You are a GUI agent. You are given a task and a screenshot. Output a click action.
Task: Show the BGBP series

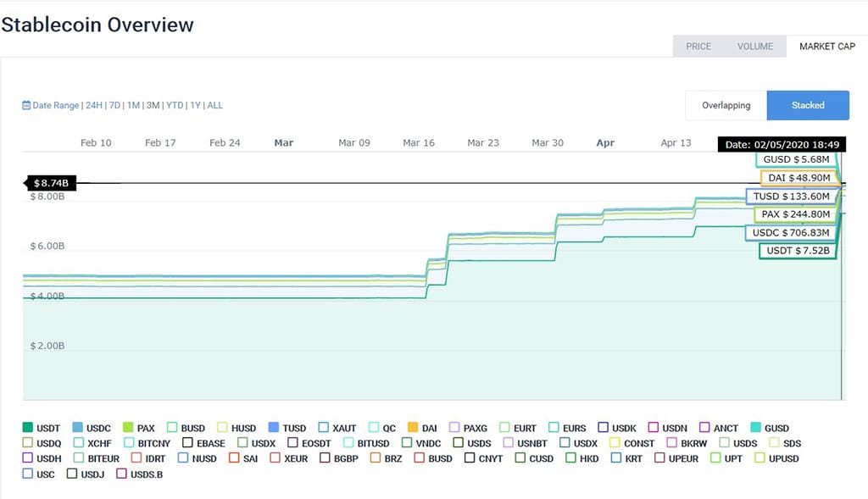click(x=325, y=458)
